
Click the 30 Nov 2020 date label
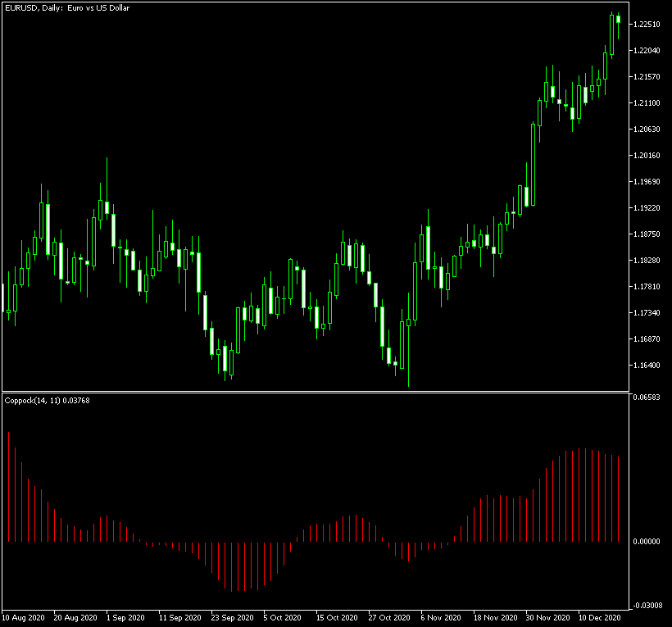click(547, 617)
